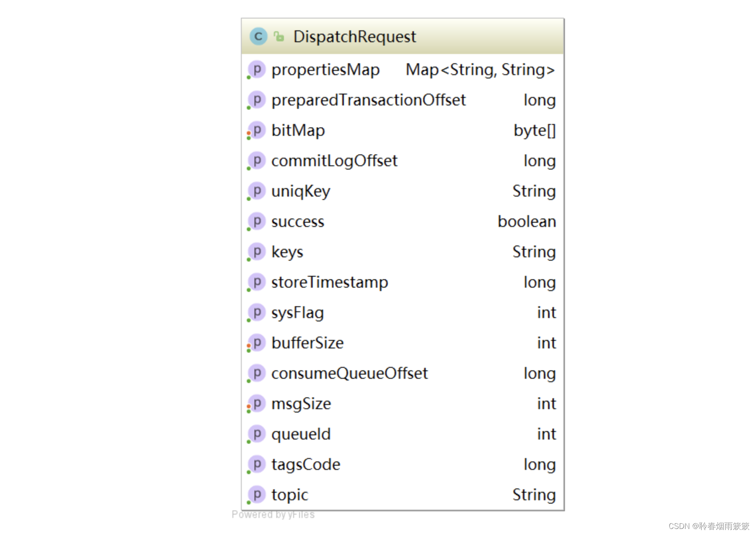Image resolution: width=756 pixels, height=534 pixels.
Task: Click the int type of queueId
Action: point(547,434)
